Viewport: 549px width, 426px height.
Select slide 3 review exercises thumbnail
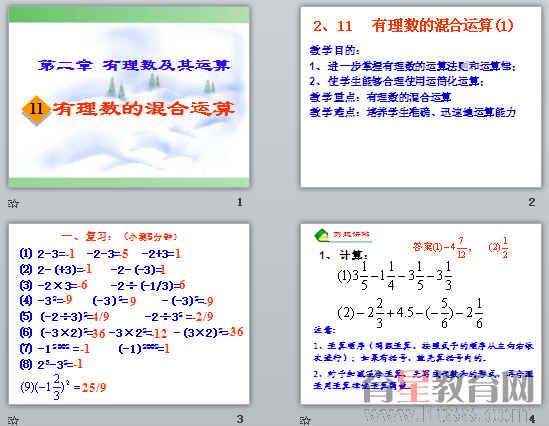click(x=129, y=314)
